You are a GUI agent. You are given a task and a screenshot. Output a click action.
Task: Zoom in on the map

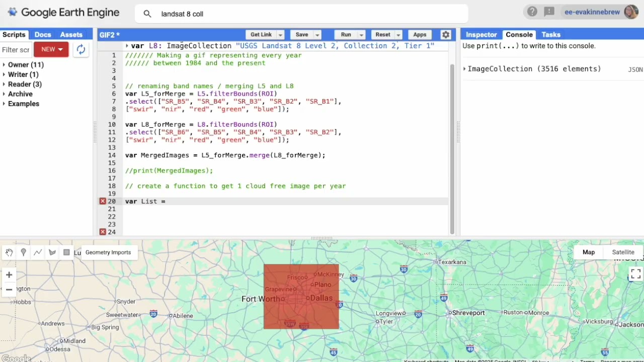tap(9, 275)
